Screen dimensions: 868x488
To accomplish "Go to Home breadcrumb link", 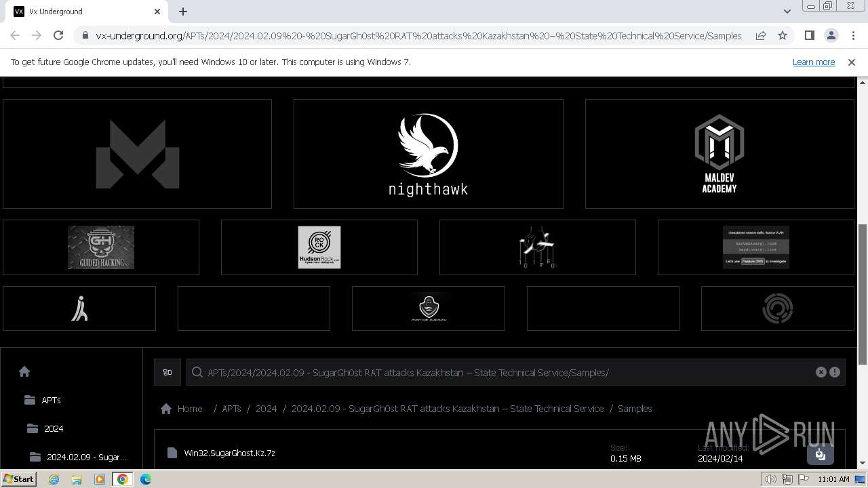I will pyautogui.click(x=182, y=409).
